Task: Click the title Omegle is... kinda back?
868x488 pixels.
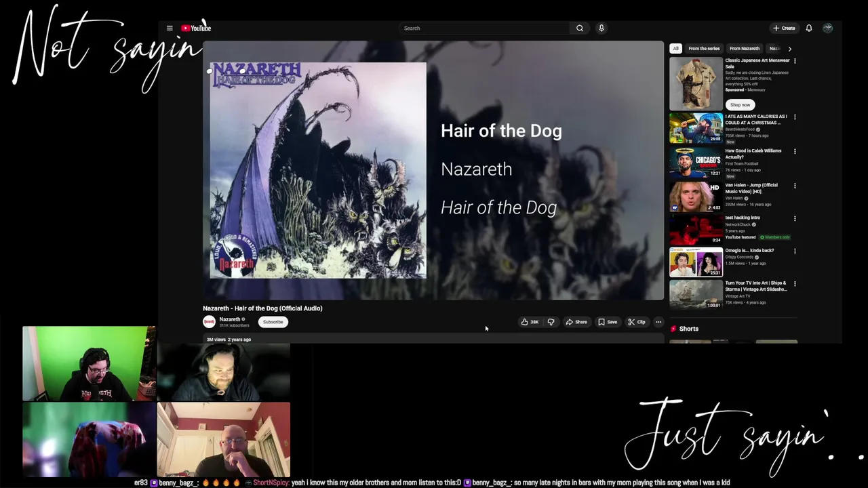Action: (749, 250)
